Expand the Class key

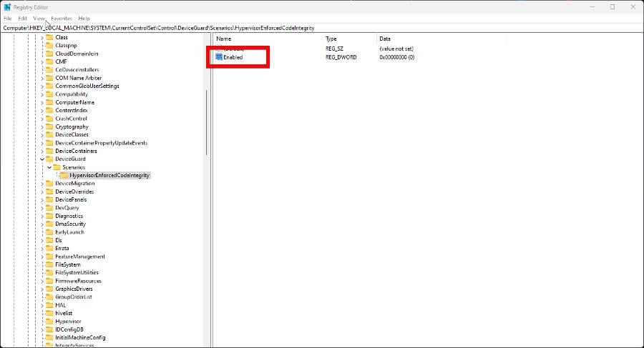point(42,37)
